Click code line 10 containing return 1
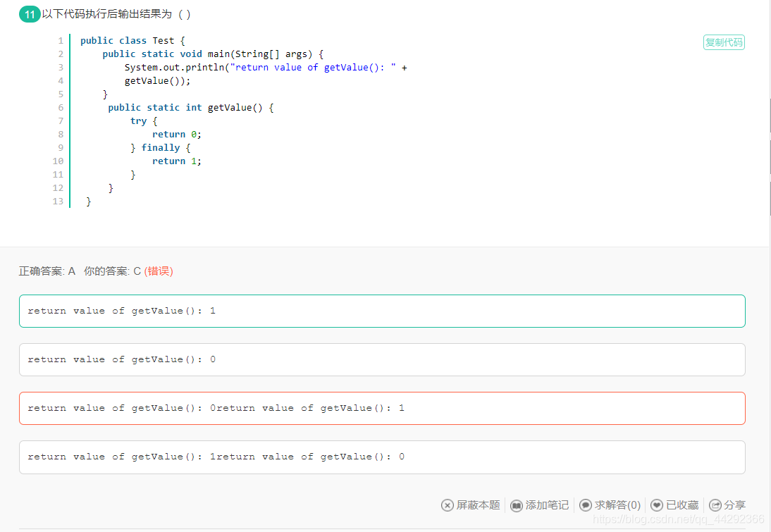 [x=176, y=161]
